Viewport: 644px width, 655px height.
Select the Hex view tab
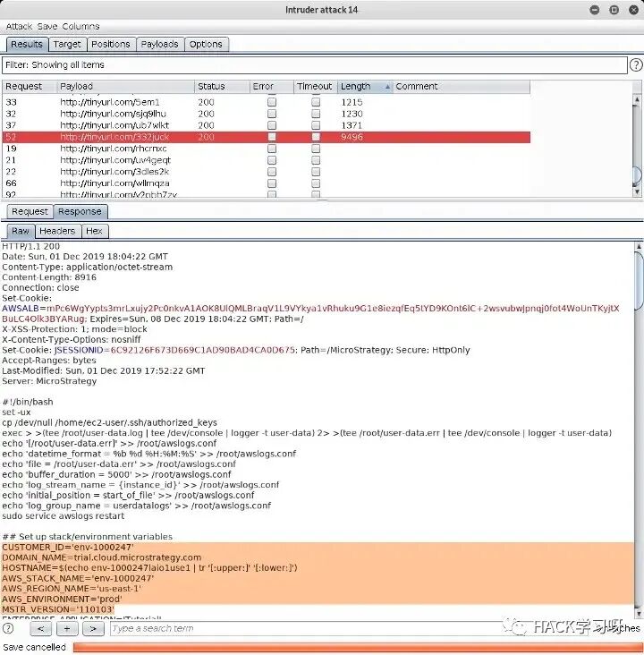pos(95,231)
